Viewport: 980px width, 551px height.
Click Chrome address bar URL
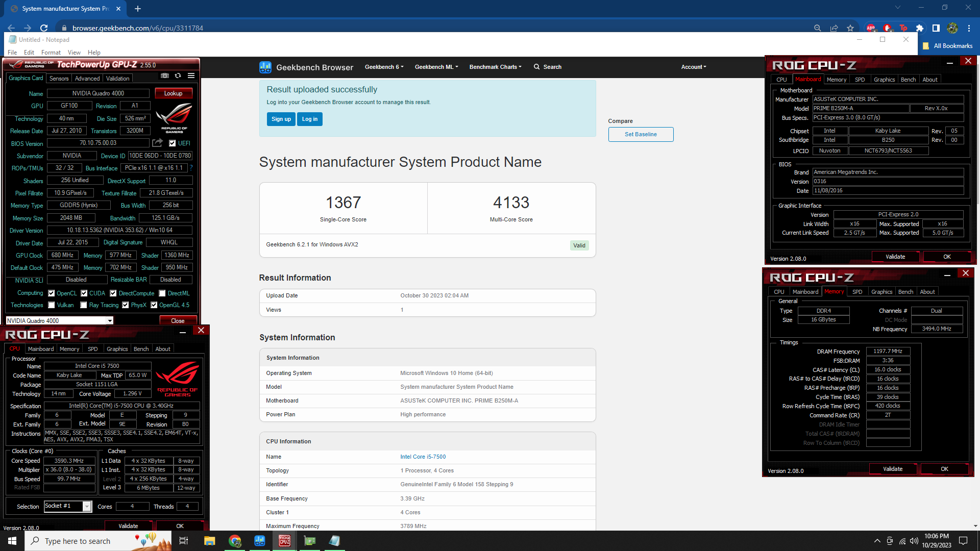[x=138, y=28]
